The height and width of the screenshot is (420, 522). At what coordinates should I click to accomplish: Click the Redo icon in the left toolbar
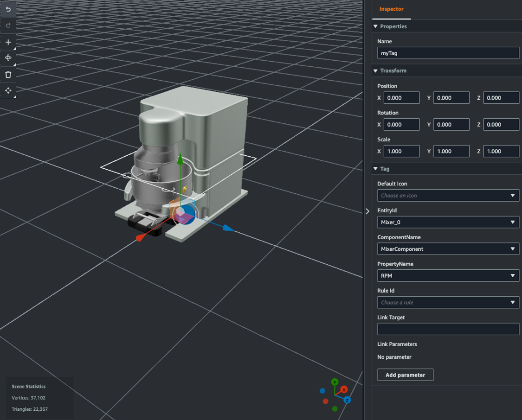click(x=8, y=25)
